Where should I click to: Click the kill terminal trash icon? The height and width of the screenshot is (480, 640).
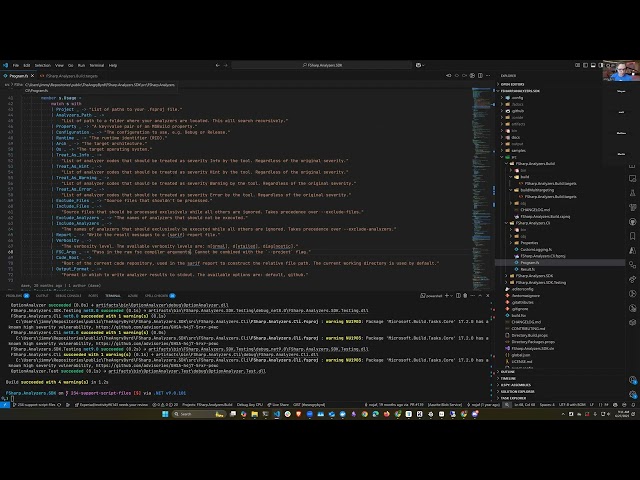click(465, 296)
